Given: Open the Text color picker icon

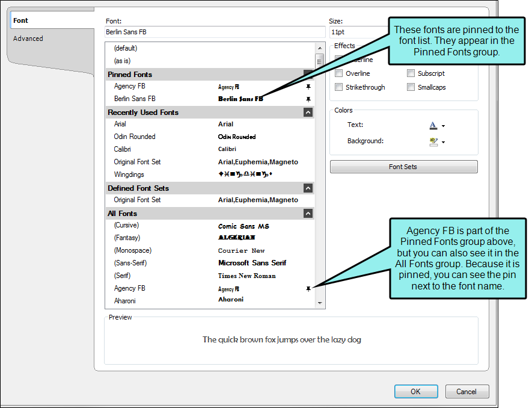Looking at the screenshot, I should (x=433, y=125).
